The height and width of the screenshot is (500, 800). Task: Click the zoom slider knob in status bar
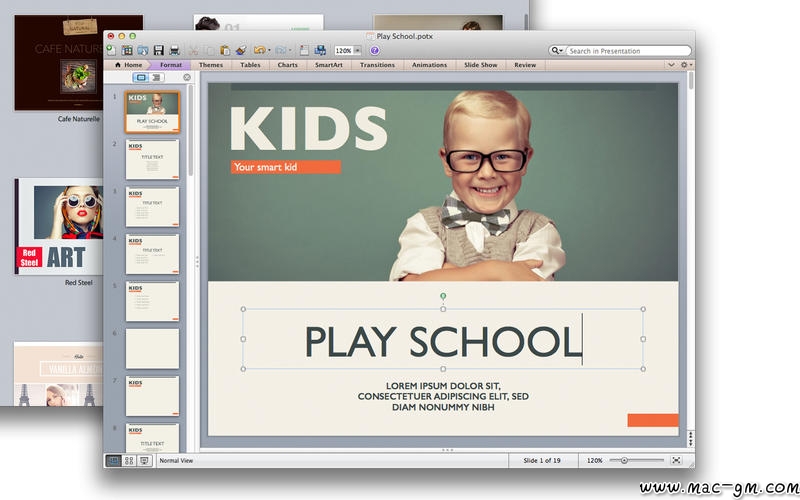point(624,460)
